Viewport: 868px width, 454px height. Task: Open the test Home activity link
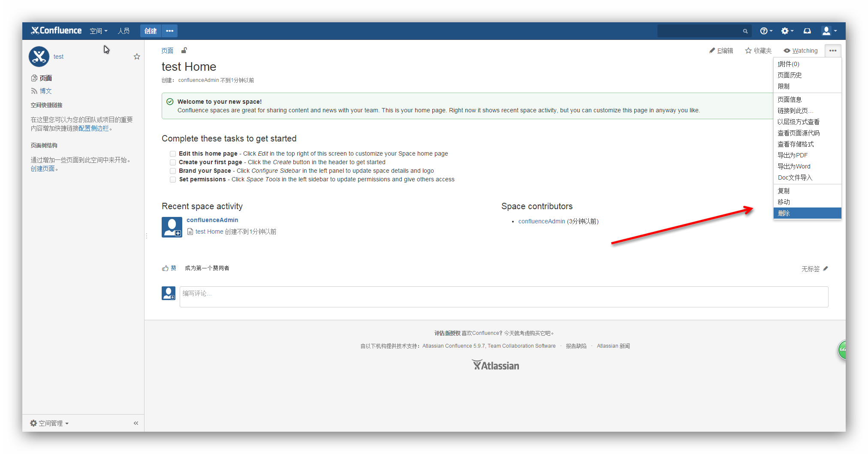(x=209, y=232)
